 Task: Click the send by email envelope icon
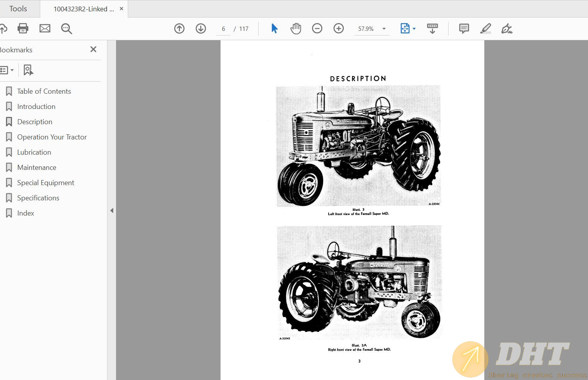click(x=45, y=29)
